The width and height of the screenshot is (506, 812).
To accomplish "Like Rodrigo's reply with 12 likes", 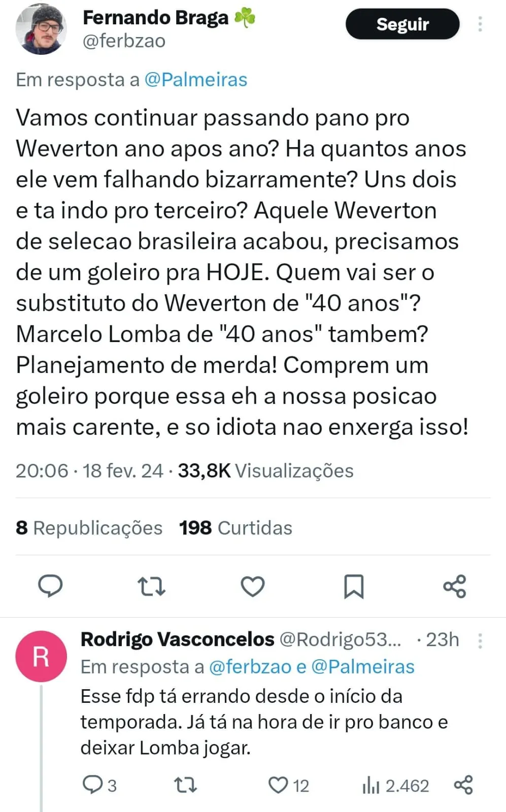I will 288,785.
